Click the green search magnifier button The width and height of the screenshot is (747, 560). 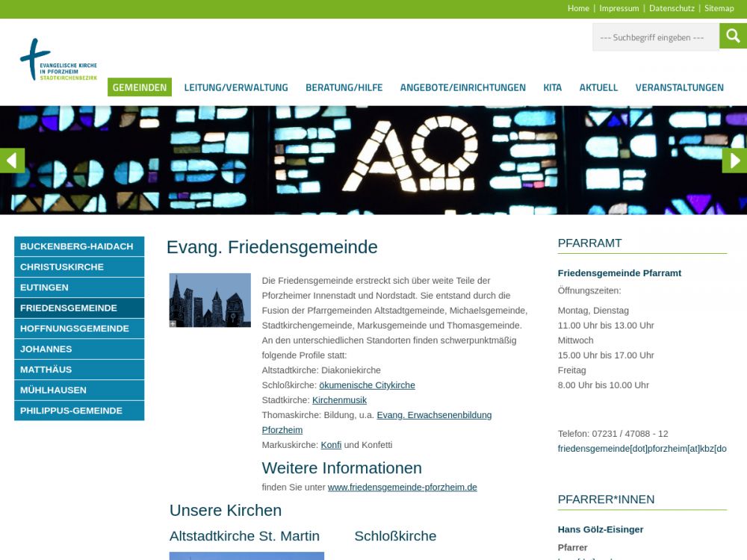click(733, 36)
